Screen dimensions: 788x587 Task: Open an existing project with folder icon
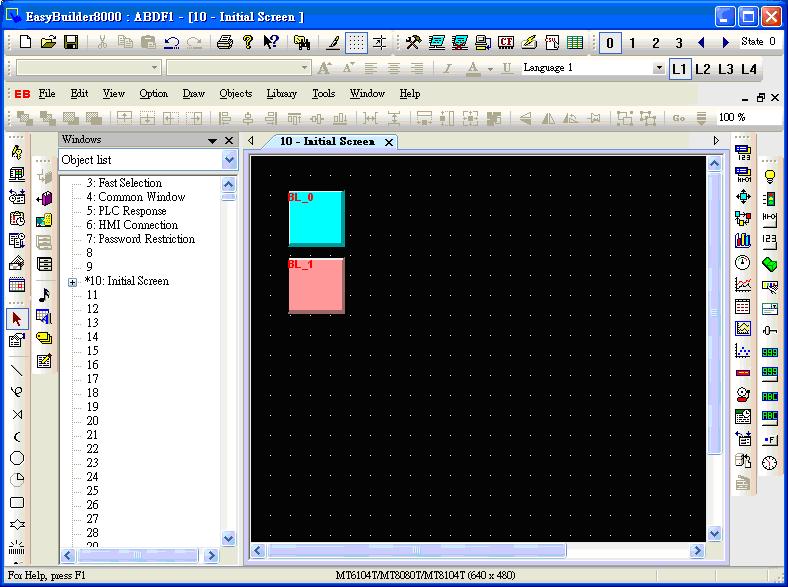click(x=48, y=42)
